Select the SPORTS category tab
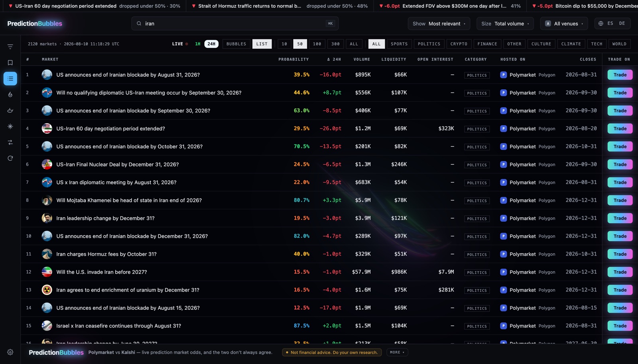 point(399,44)
